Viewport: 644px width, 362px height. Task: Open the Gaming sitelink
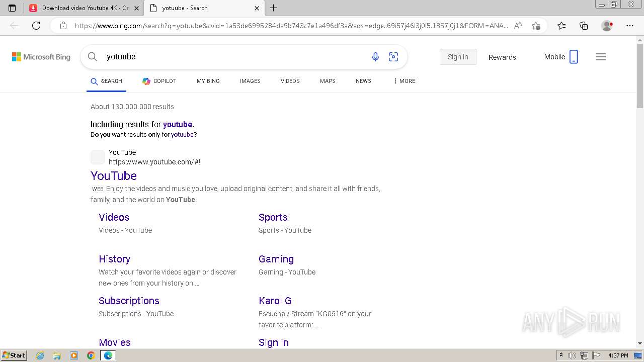point(276,259)
